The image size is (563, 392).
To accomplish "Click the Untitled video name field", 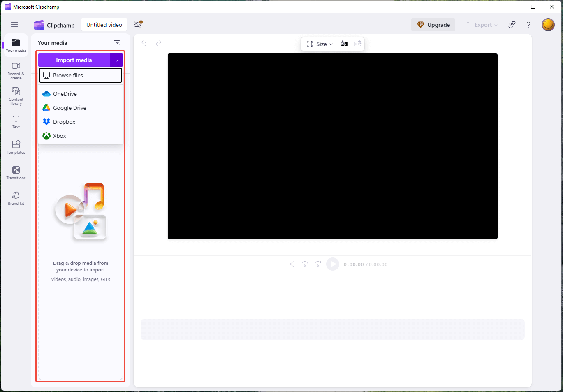I will pos(104,25).
